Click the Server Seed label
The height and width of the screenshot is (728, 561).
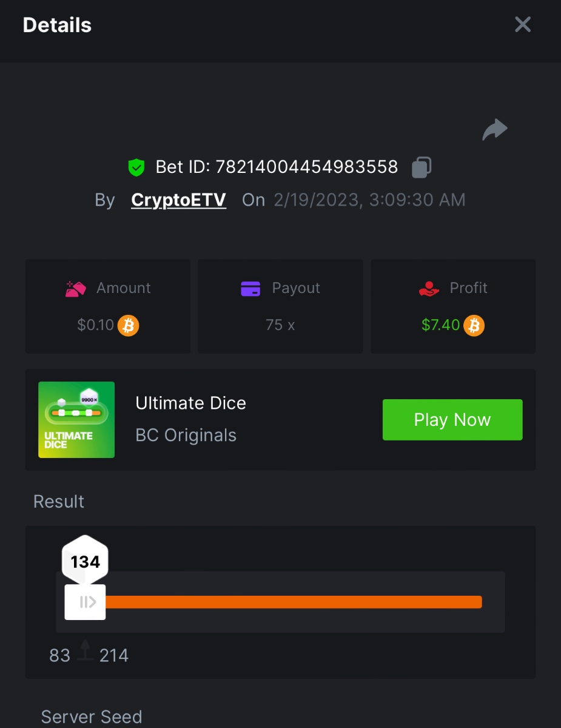[92, 716]
